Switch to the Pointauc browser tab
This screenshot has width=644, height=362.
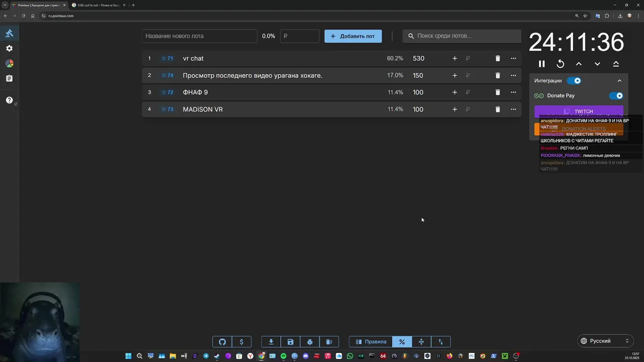[38, 5]
